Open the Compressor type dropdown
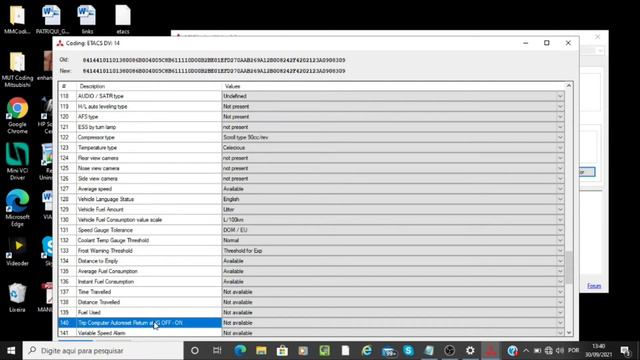Screen dimensions: 640x360 (x=560, y=137)
